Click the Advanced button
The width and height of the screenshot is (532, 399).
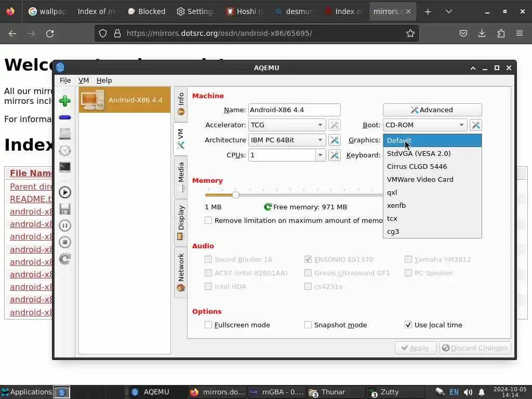[x=432, y=110]
